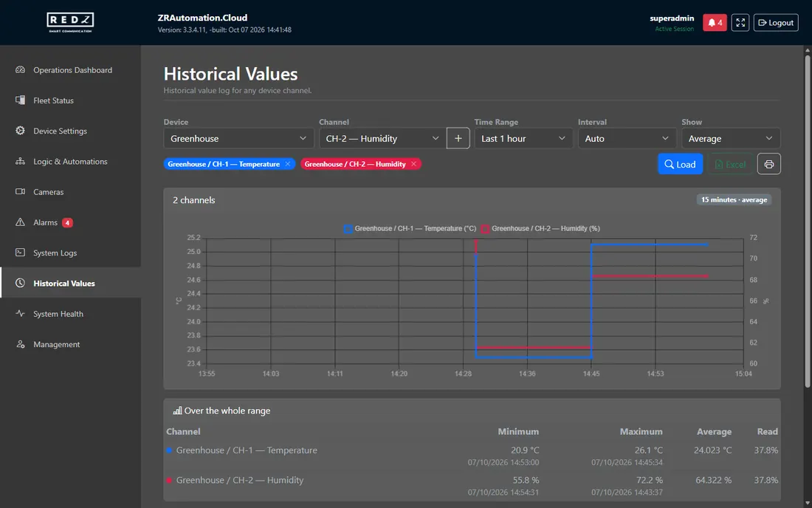Click the notification bell showing 4 alerts
812x508 pixels.
tap(715, 23)
